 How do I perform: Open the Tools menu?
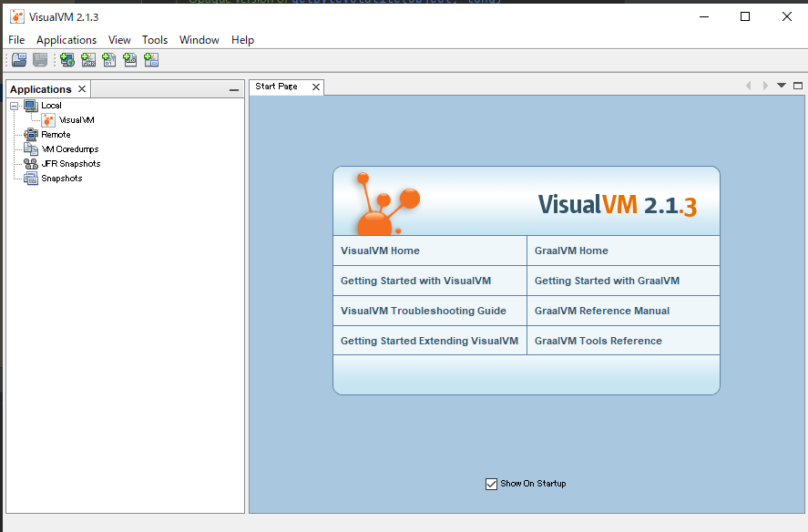tap(154, 39)
